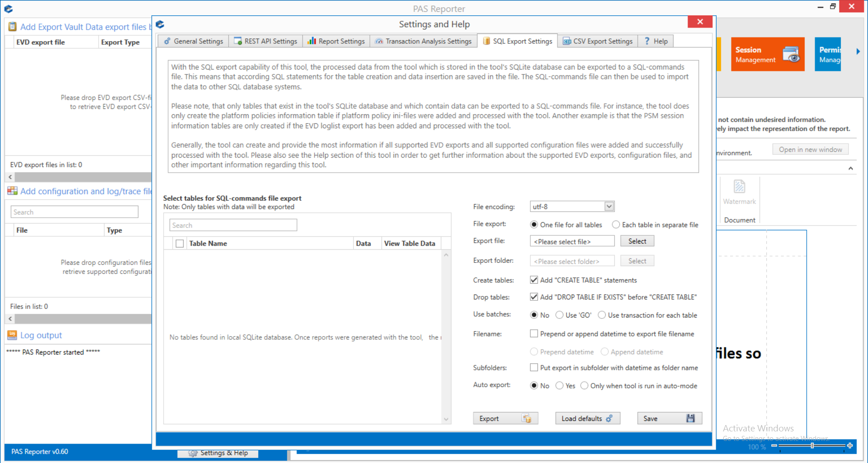Click the PAS Reporter main window logo
Screen dimensions: 868x463
tap(8, 9)
